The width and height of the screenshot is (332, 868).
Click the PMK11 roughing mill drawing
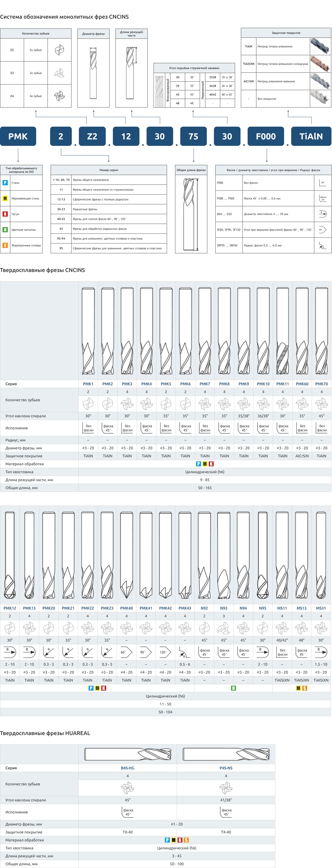283,331
